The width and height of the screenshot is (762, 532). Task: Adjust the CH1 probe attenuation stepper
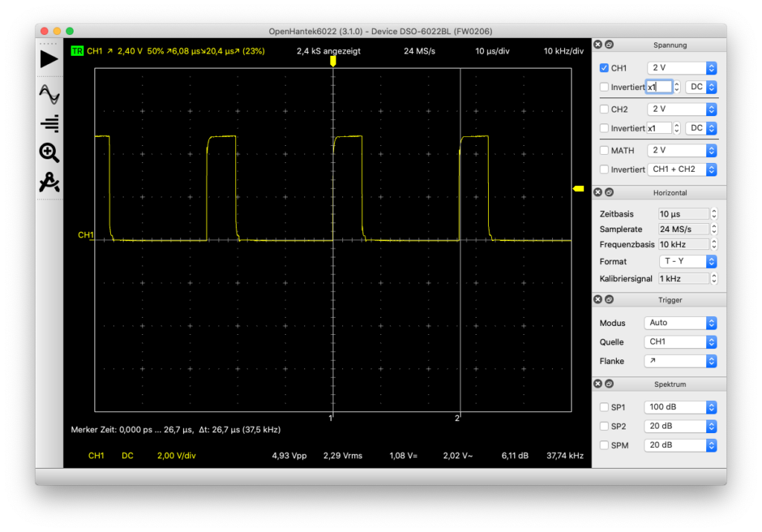point(677,87)
